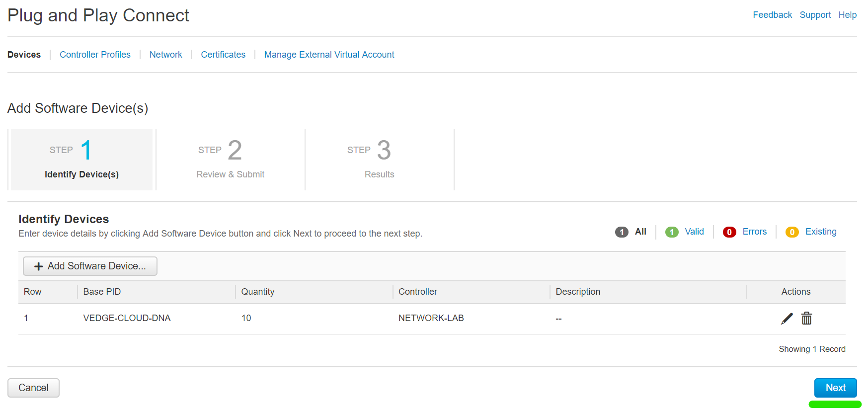Select Step 3 Results
This screenshot has height=412, width=868.
(380, 160)
